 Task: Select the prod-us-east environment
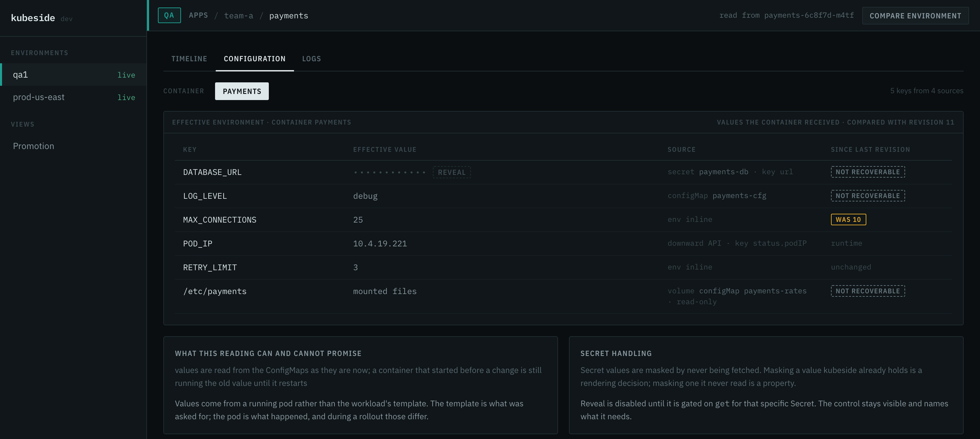coord(73,97)
